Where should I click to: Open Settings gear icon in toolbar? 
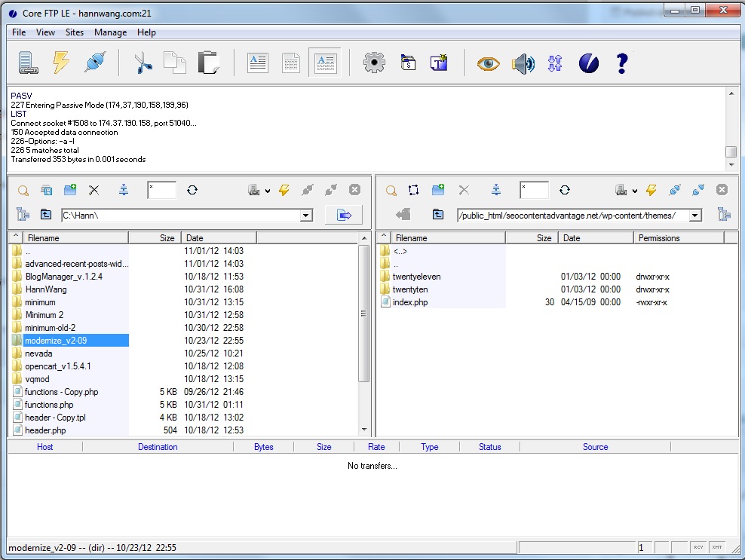coord(374,63)
